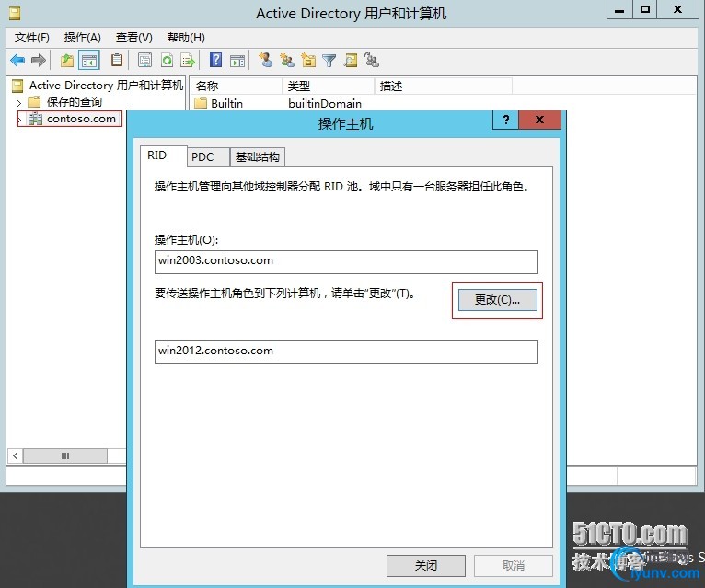Select the 保存的查询 tree item
The height and width of the screenshot is (588, 705).
point(75,102)
